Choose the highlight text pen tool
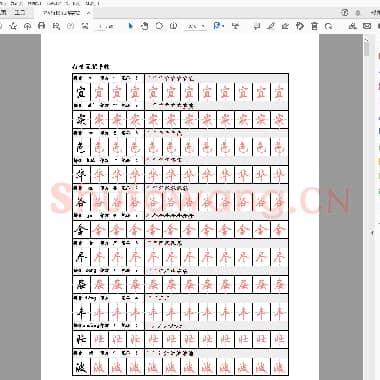Image resolution: width=380 pixels, height=380 pixels. (x=271, y=26)
